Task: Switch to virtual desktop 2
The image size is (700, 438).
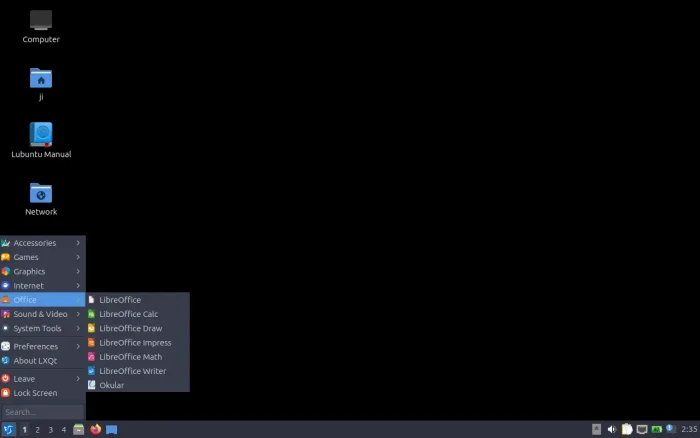Action: click(x=37, y=429)
